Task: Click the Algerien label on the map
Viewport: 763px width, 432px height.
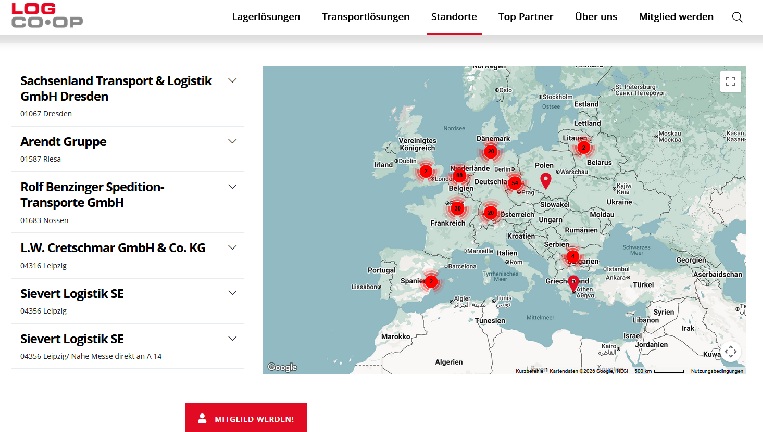Action: coord(449,362)
